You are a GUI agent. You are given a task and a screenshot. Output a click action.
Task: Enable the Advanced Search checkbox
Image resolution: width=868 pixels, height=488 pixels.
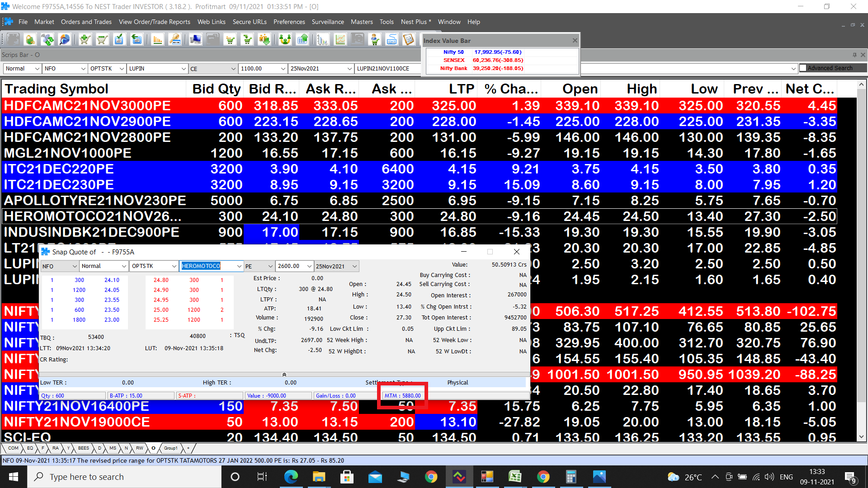point(803,68)
